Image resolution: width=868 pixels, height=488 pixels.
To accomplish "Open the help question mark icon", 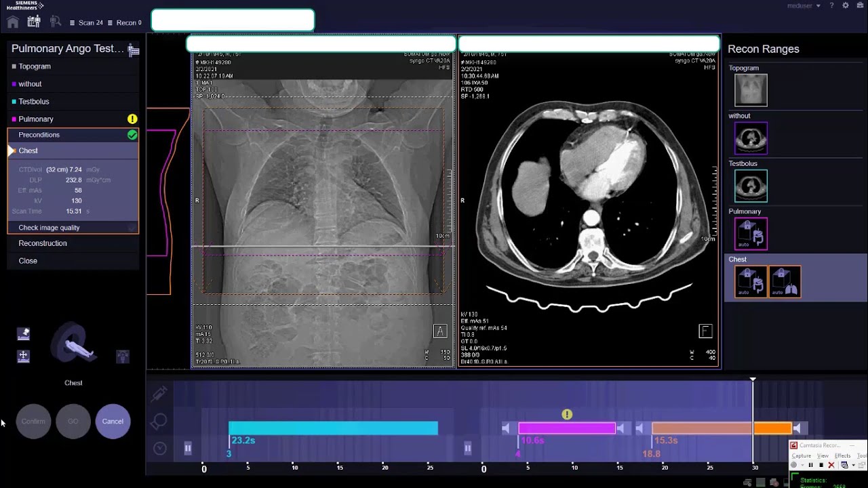I will (x=831, y=5).
